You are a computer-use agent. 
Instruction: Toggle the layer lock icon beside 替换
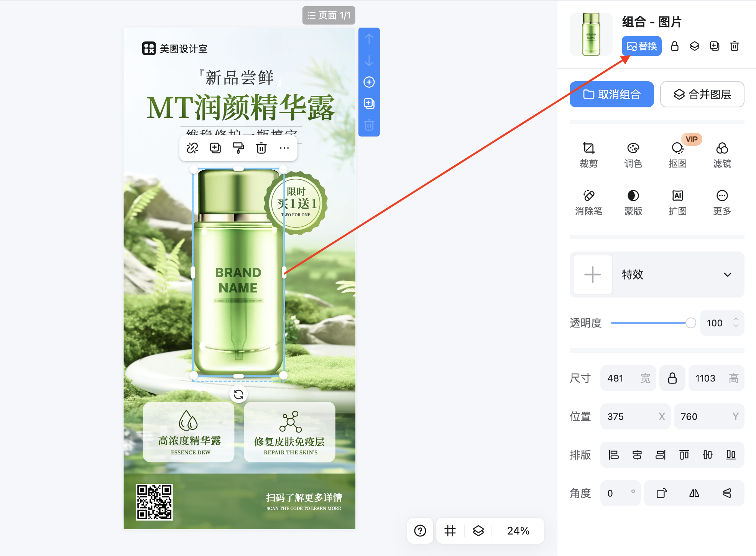pyautogui.click(x=675, y=46)
